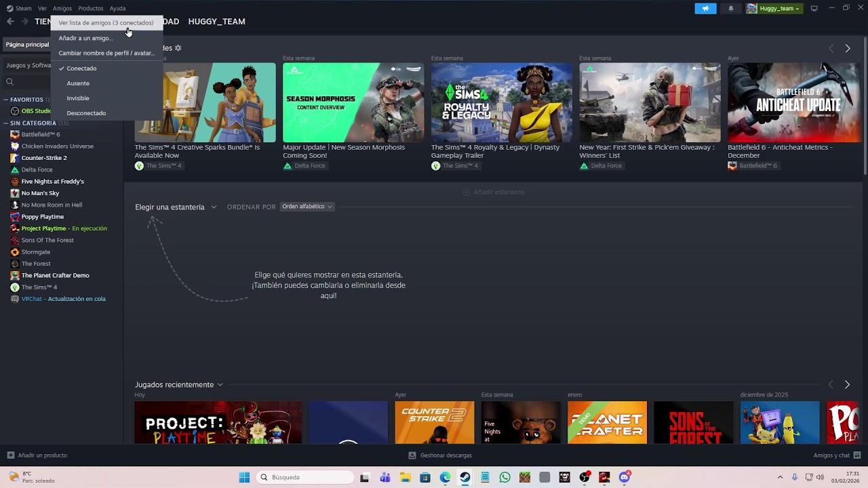Open Discord from the taskbar
868x488 pixels.
tap(625, 477)
